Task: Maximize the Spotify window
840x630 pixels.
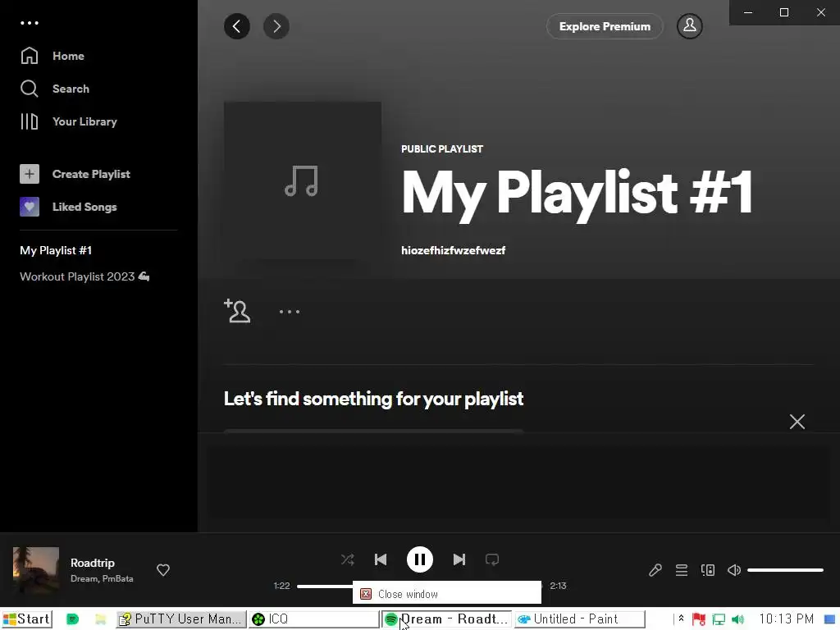Action: pos(784,12)
